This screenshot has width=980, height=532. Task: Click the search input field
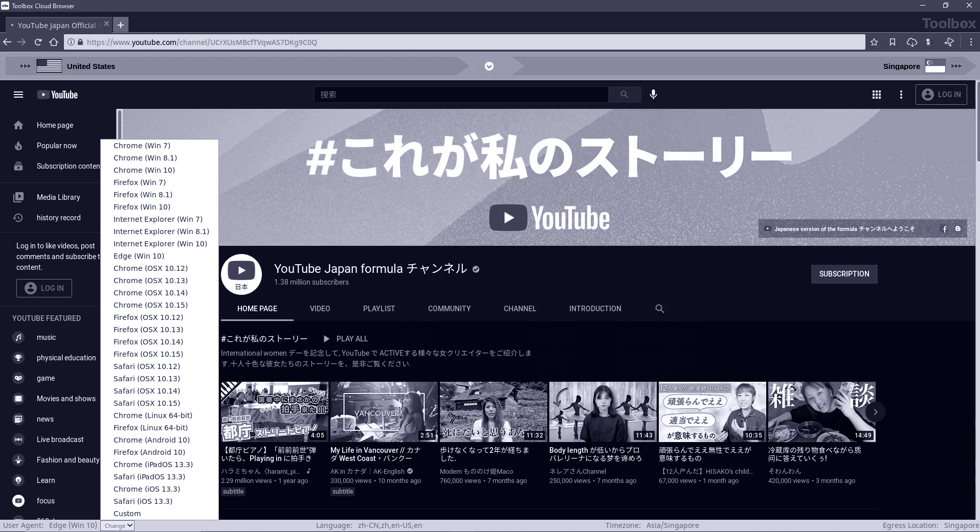point(461,95)
